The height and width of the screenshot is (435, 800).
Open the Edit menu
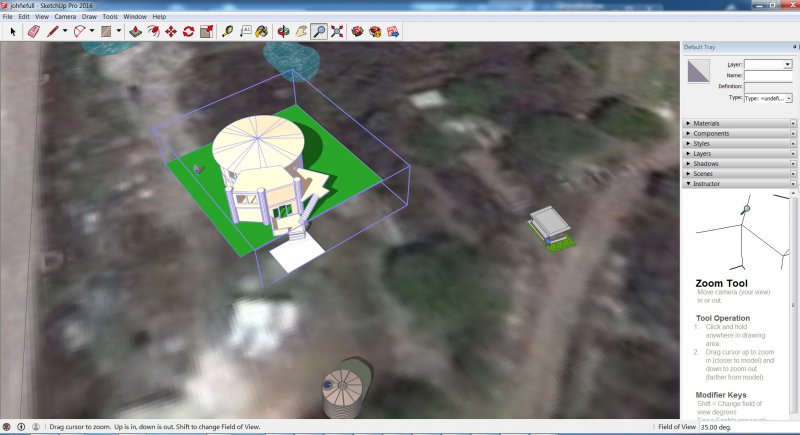point(24,17)
